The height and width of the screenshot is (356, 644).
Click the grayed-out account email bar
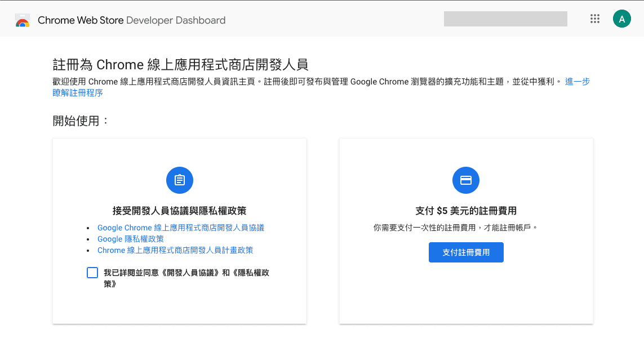pyautogui.click(x=505, y=19)
